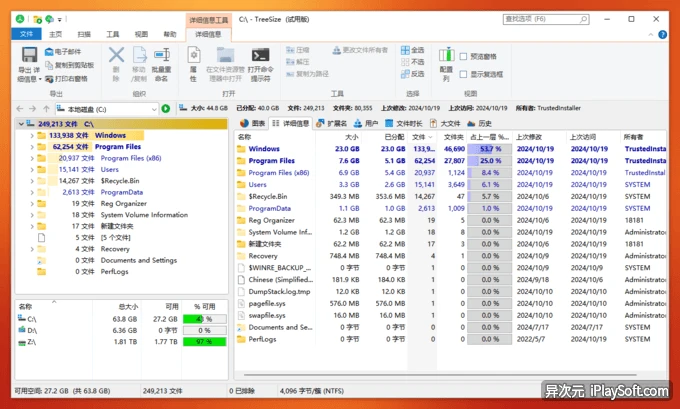Click the blue help question-mark icon

tap(663, 35)
